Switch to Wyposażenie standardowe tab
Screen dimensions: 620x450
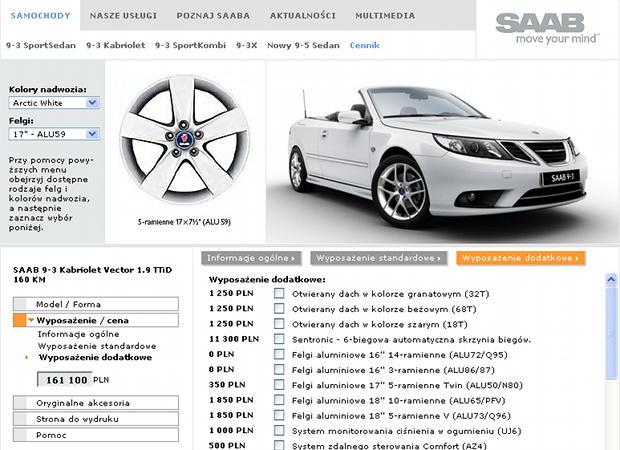click(378, 258)
